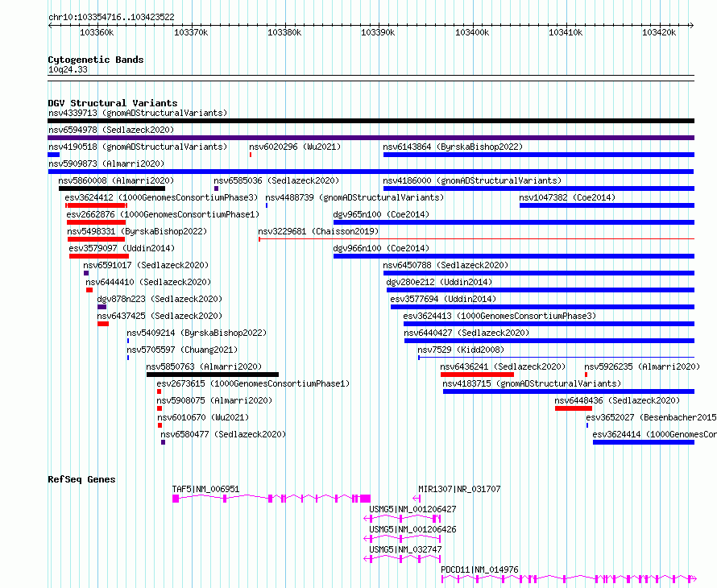Click the PDCD11 gene exon structure
This screenshot has width=717, height=588.
point(569,579)
